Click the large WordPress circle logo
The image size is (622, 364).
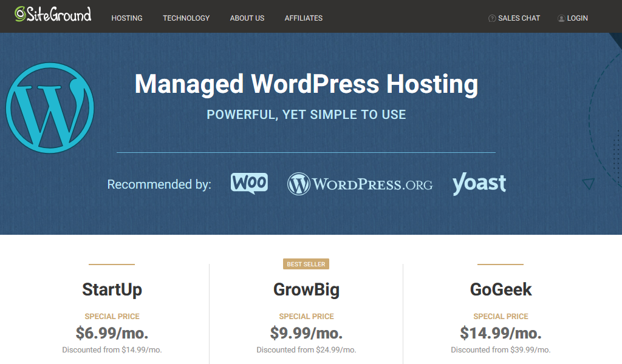coord(50,108)
